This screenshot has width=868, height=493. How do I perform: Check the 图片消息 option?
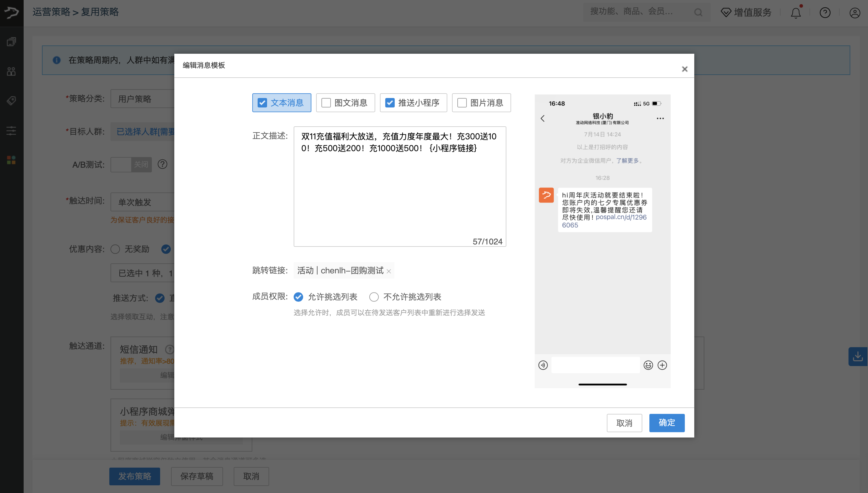point(462,103)
